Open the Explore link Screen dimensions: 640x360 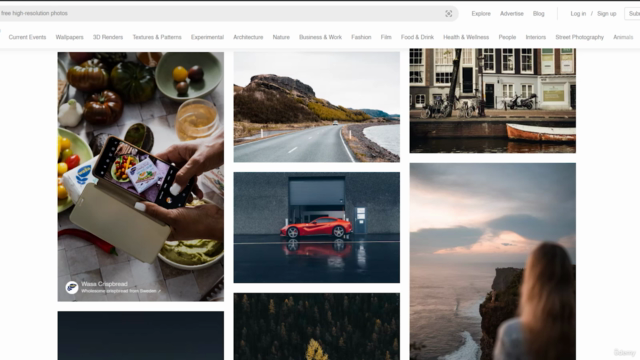click(x=481, y=13)
